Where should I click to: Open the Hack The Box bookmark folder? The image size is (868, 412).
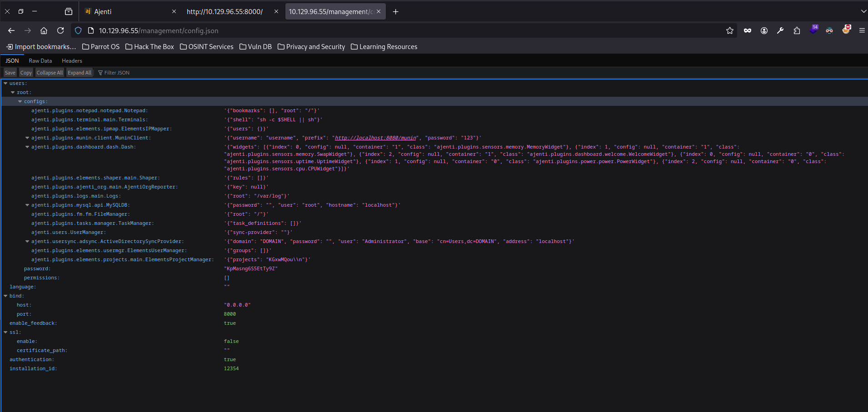tap(150, 47)
